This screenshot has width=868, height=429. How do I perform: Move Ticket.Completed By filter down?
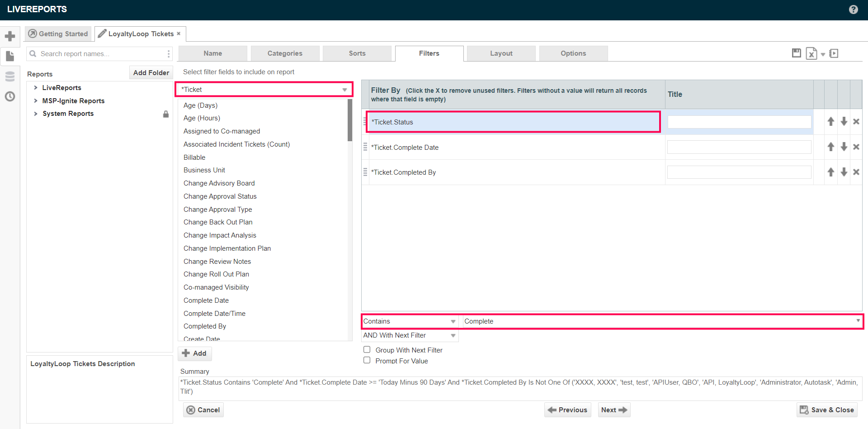(844, 172)
